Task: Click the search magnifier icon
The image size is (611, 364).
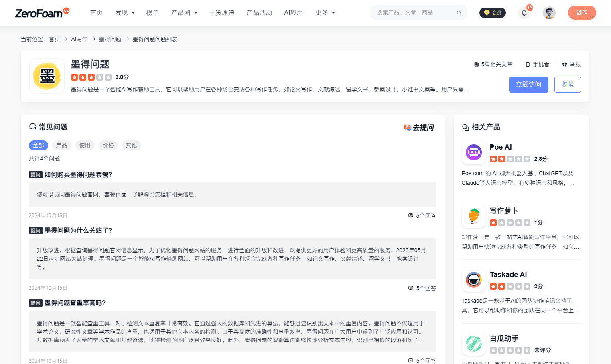Action: point(459,12)
